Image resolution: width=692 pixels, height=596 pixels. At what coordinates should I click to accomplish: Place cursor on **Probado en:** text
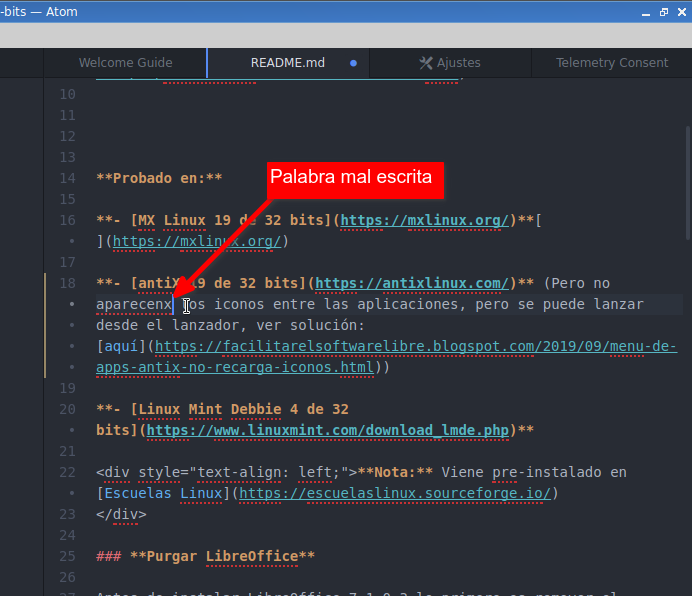(159, 178)
